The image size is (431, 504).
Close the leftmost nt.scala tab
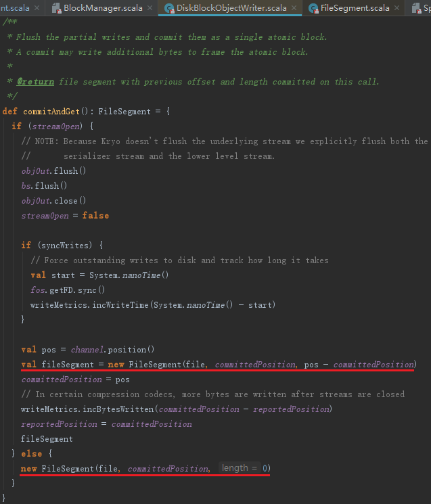[37, 7]
